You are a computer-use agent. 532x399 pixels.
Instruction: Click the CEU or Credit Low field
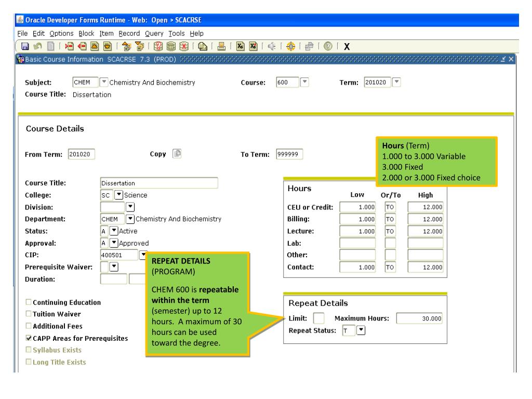click(357, 207)
